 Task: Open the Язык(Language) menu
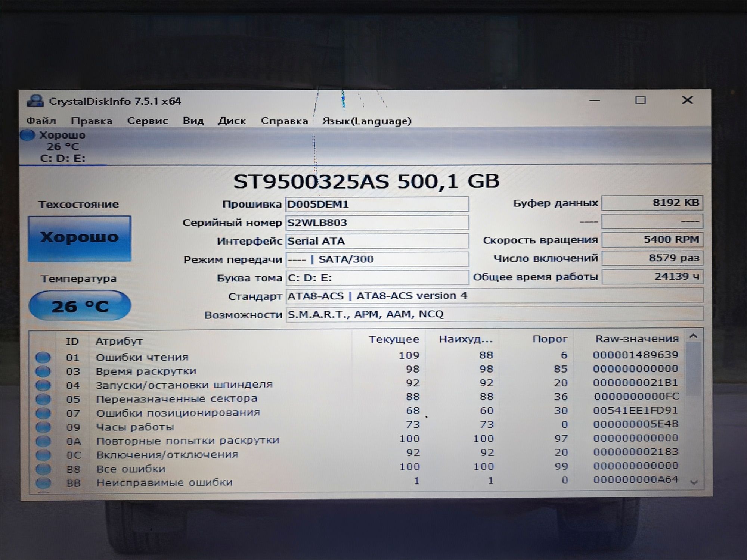click(x=367, y=121)
